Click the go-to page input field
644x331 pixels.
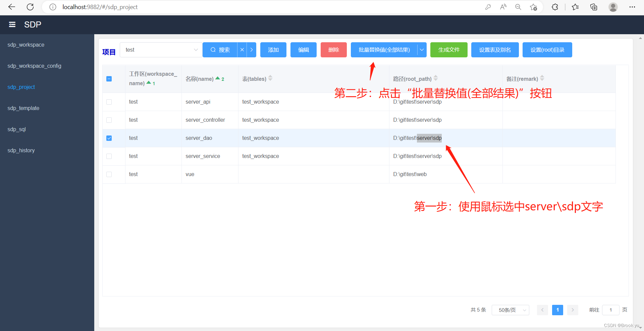[x=611, y=310]
